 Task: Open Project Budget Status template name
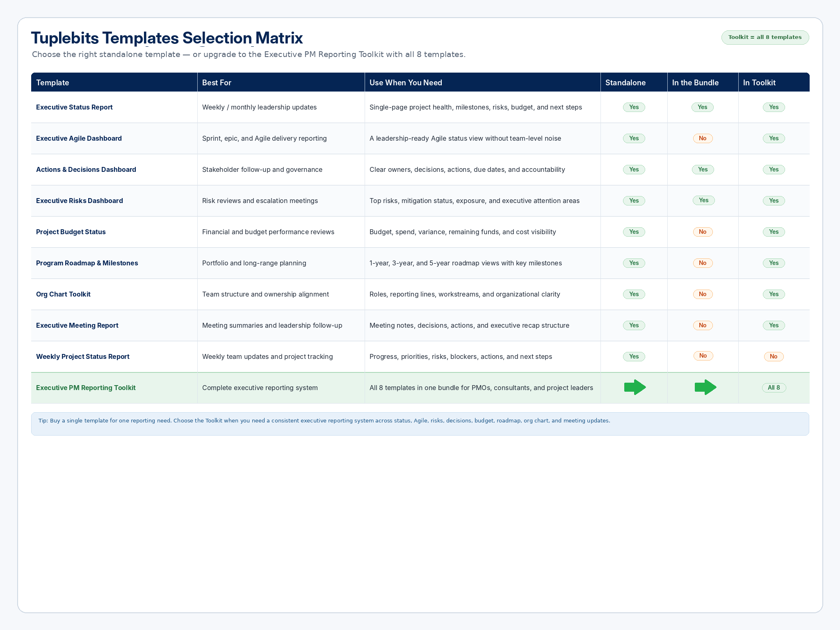71,232
